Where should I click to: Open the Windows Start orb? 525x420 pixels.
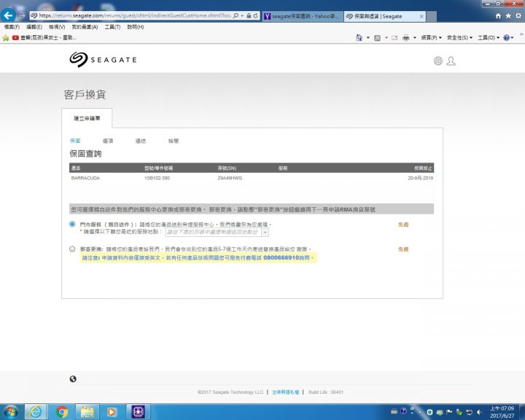[x=10, y=412]
